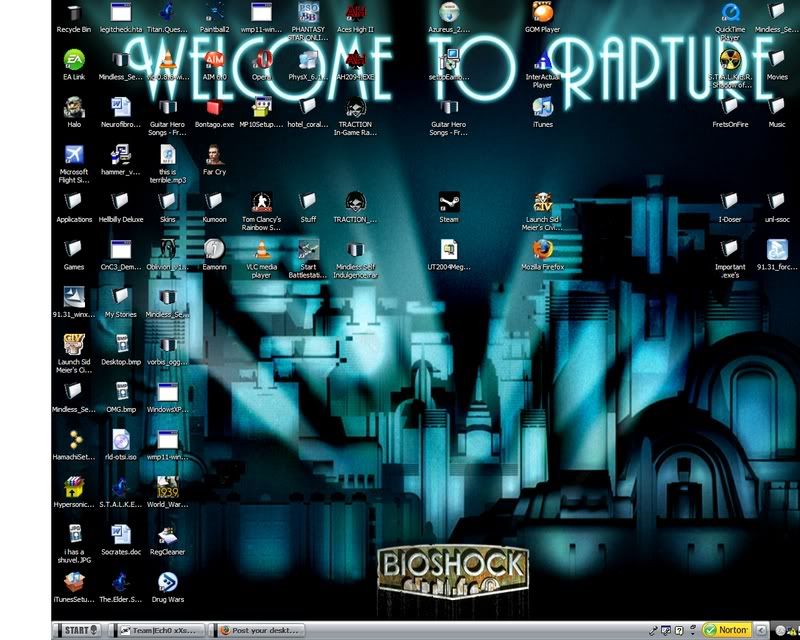Screen dimensions: 800x640
Task: Open Mozilla Firefox shortcut
Action: pos(542,249)
